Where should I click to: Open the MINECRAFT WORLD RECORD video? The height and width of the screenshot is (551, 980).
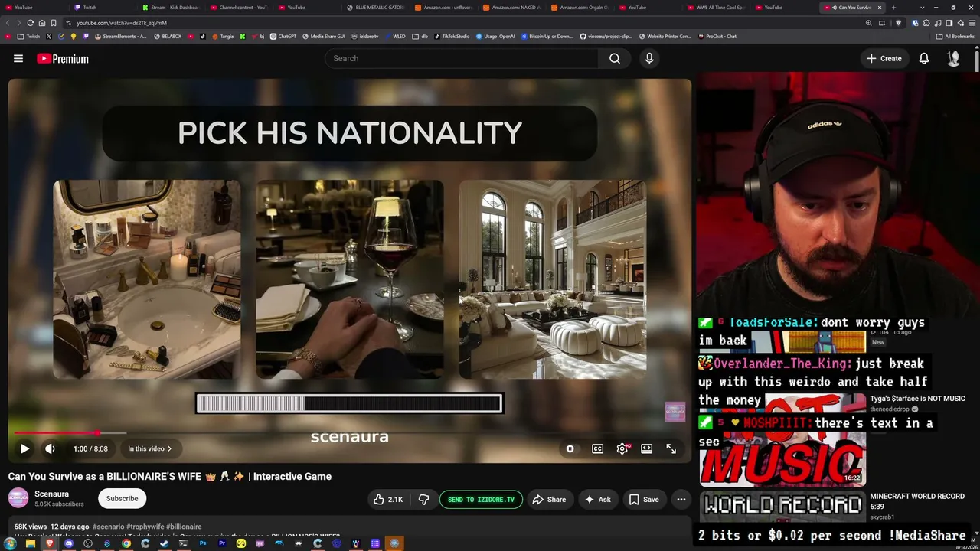(x=917, y=501)
